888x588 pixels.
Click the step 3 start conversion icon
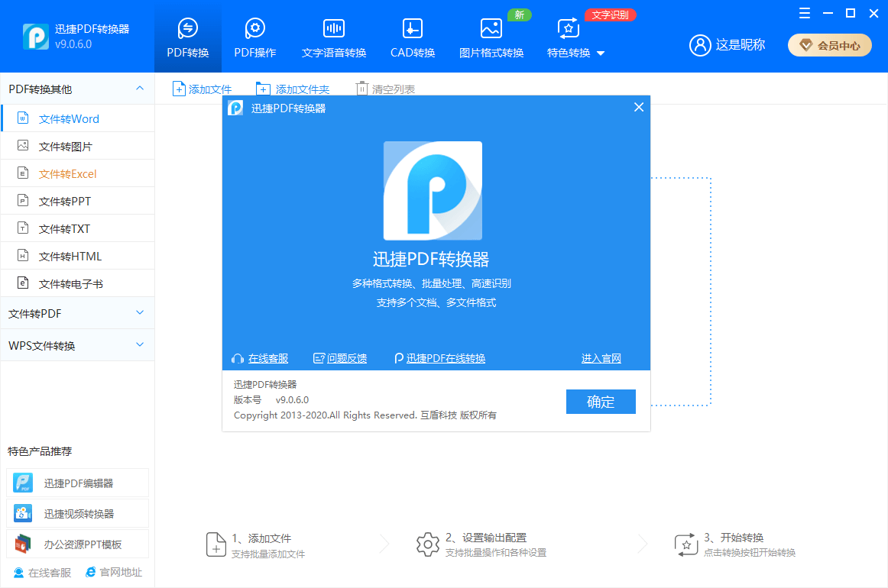point(685,544)
